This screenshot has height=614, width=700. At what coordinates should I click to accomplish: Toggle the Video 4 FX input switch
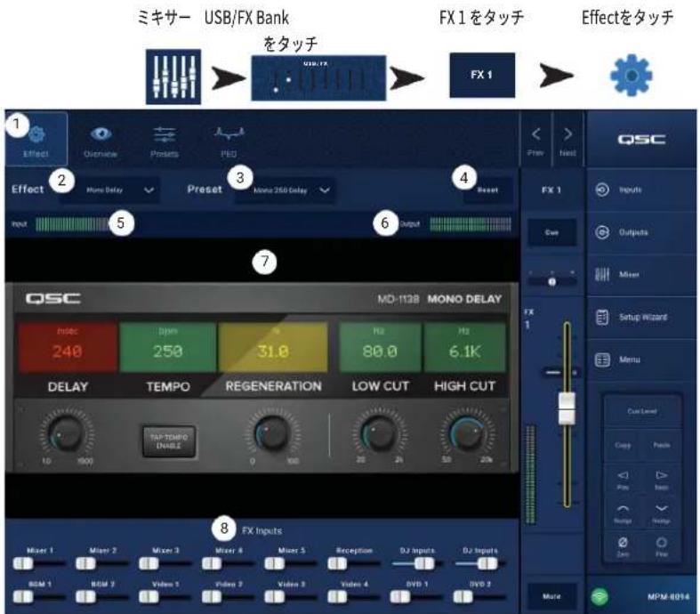(x=354, y=596)
